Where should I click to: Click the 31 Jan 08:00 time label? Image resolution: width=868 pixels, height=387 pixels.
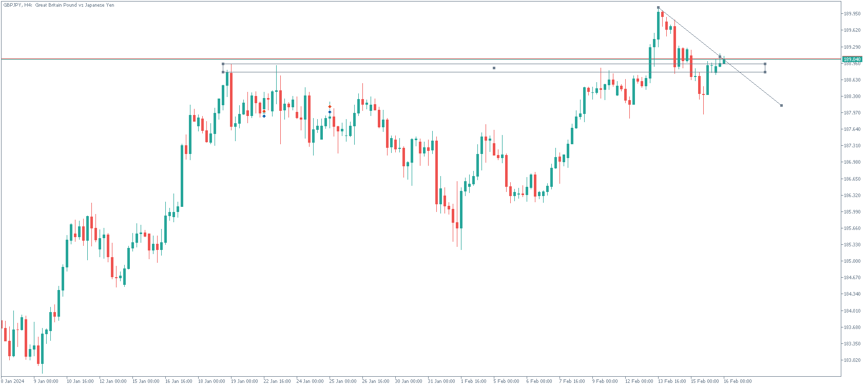tap(441, 381)
